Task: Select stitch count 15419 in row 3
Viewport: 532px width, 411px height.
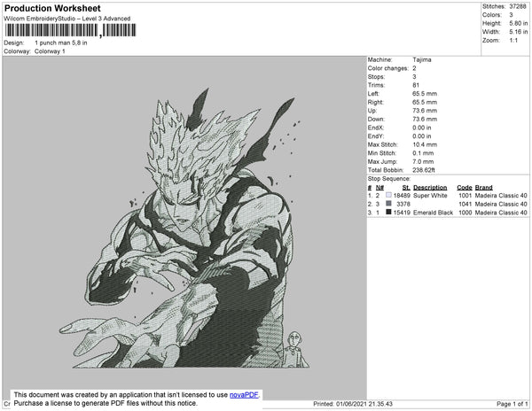Action: [402, 213]
